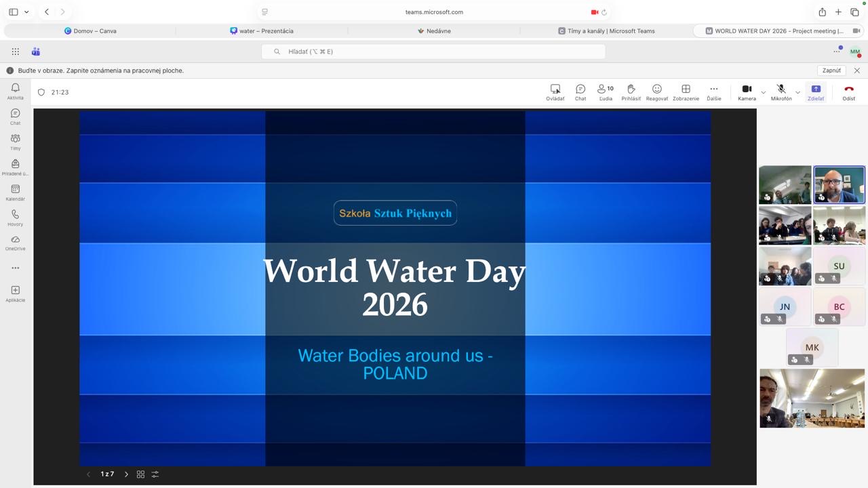The image size is (868, 488).
Task: Open Kalendár in the left sidebar
Action: 15,192
